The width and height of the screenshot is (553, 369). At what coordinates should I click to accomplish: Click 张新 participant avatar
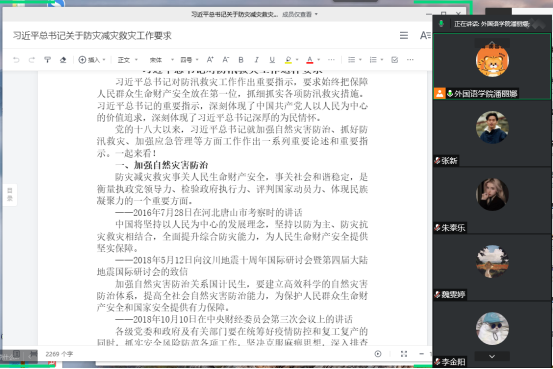tap(492, 127)
